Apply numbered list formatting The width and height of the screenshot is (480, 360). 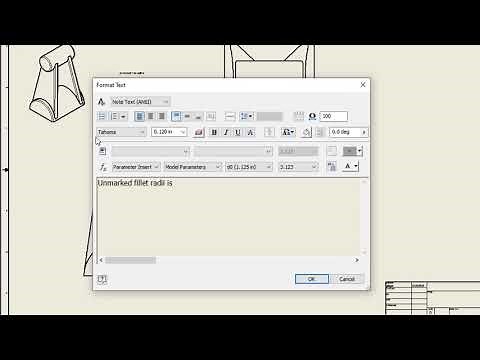[x=114, y=116]
